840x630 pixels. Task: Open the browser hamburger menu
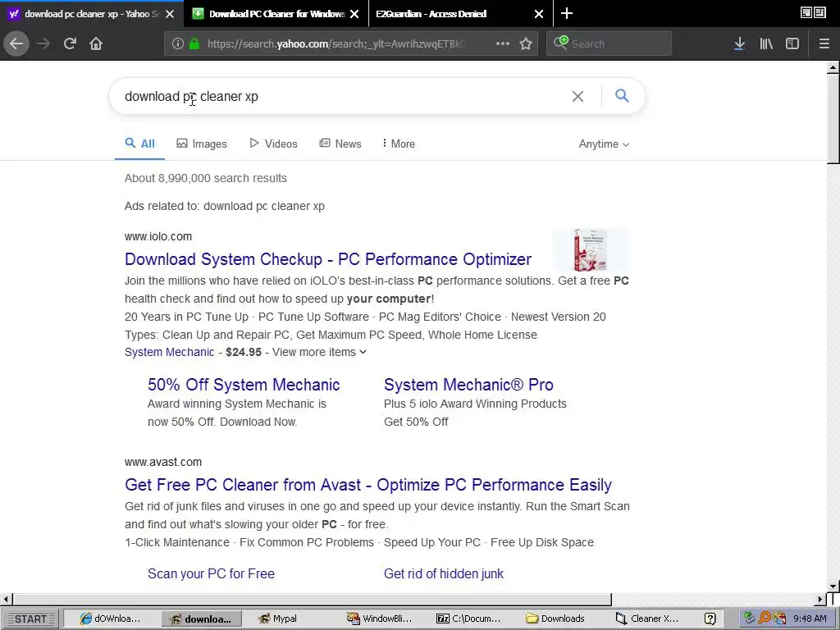(824, 43)
